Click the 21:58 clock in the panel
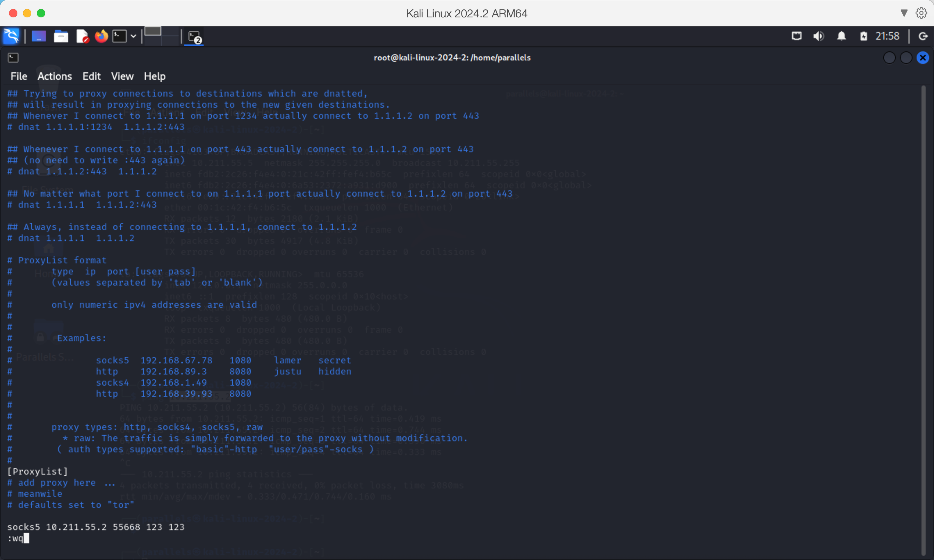This screenshot has height=560, width=934. pos(887,36)
